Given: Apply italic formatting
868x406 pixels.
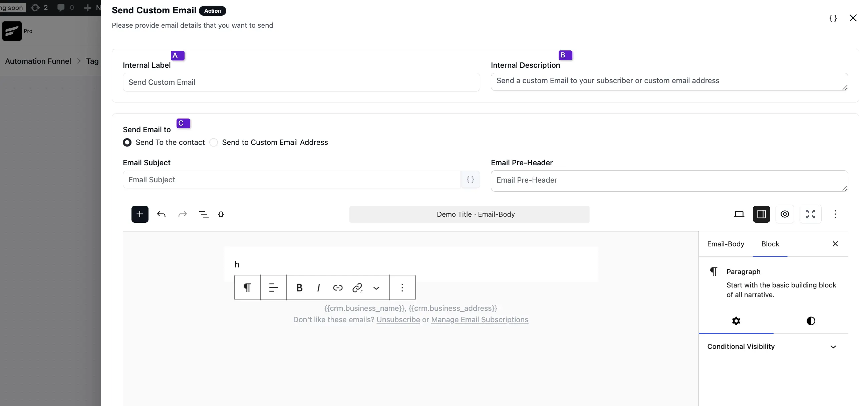Looking at the screenshot, I should click(x=318, y=288).
